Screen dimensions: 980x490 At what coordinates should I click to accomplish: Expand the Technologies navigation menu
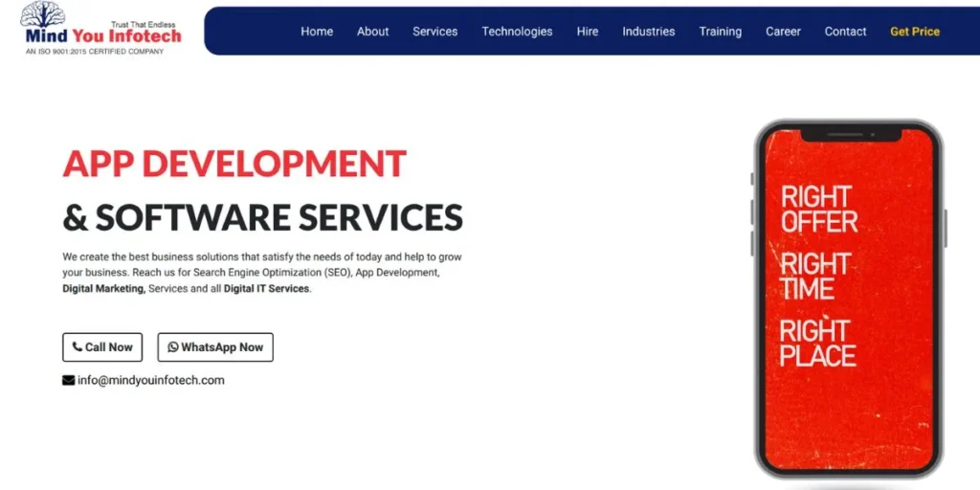tap(517, 32)
